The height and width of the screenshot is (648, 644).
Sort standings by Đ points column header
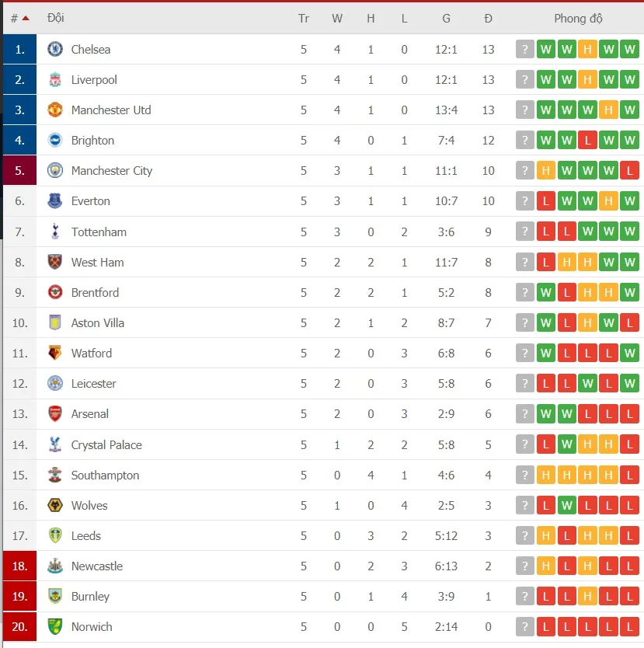488,19
